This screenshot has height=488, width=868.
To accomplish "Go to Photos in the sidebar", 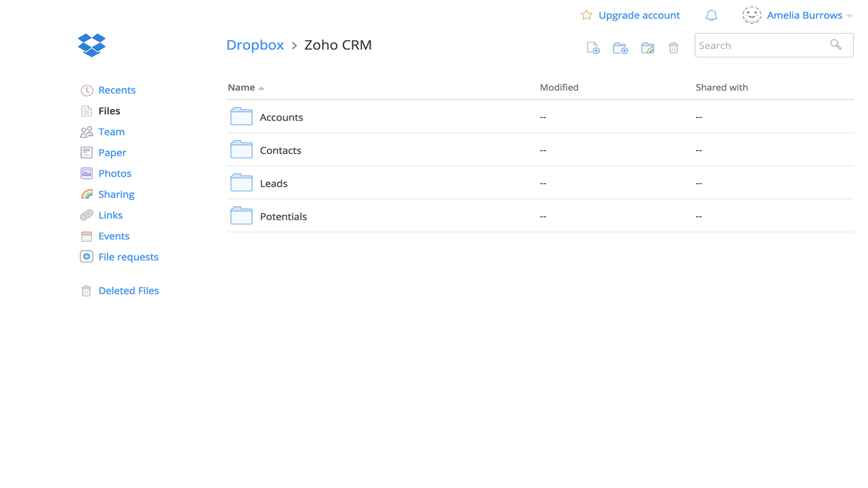I will 115,173.
